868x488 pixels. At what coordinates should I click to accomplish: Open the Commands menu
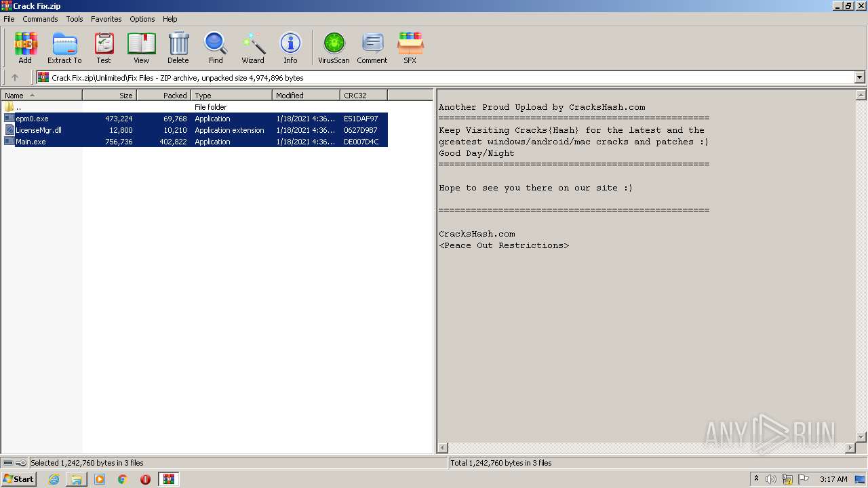click(x=40, y=19)
